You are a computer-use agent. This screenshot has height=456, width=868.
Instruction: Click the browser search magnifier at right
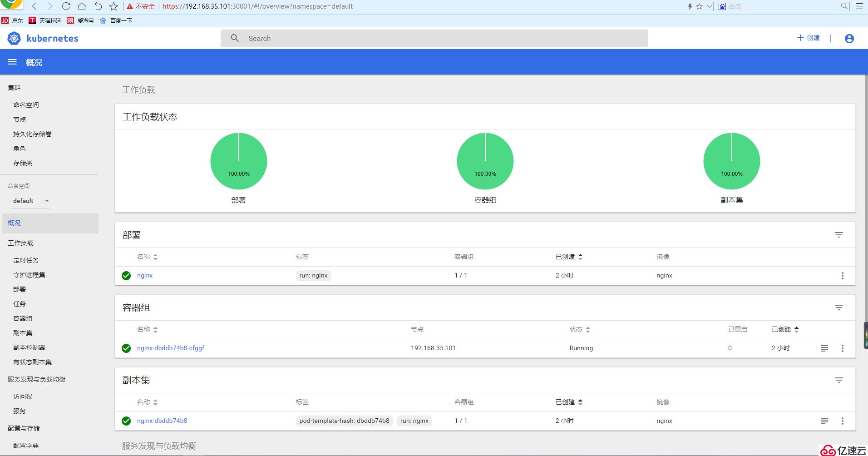tap(844, 6)
